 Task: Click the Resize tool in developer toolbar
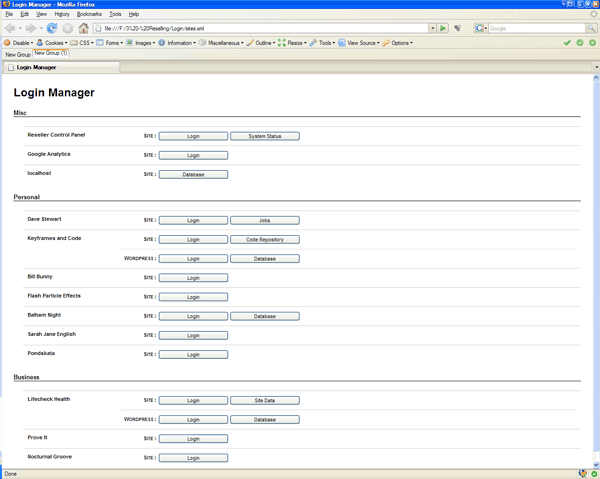coord(292,43)
